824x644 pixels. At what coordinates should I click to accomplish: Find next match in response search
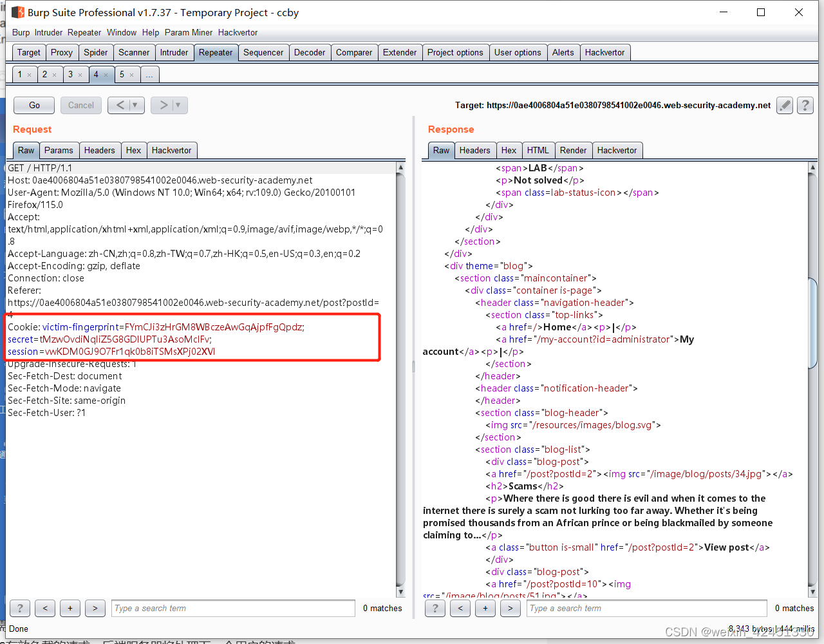point(510,608)
